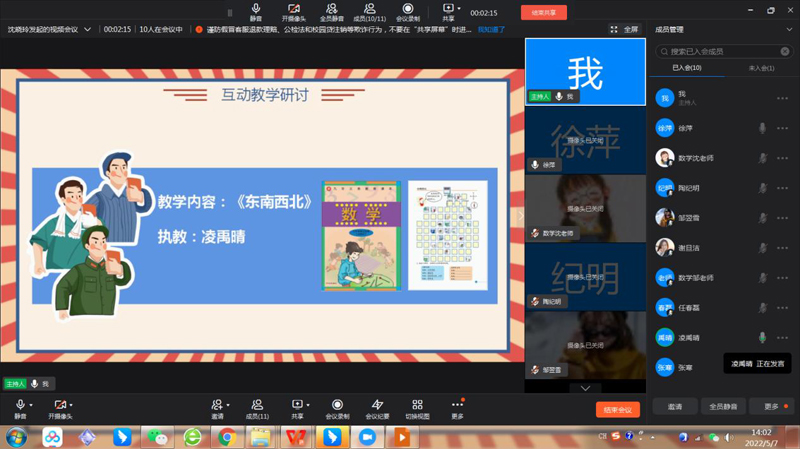Open more options for 我 host row

(x=782, y=98)
